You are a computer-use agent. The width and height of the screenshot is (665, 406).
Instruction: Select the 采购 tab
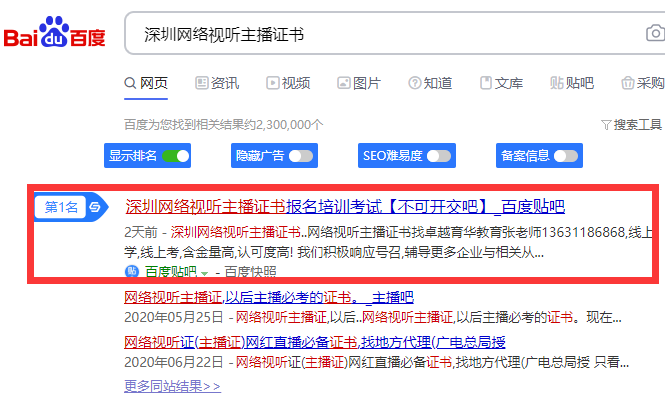(x=643, y=83)
